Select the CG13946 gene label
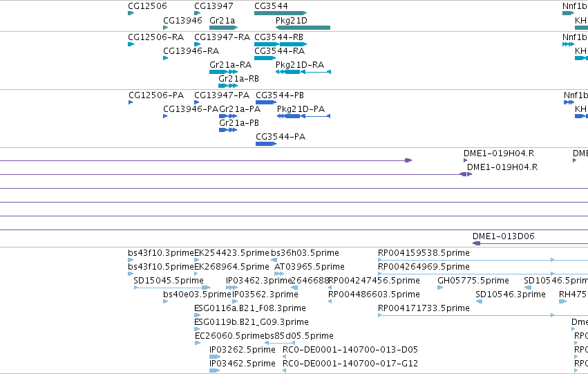The width and height of the screenshot is (588, 374). coord(182,20)
